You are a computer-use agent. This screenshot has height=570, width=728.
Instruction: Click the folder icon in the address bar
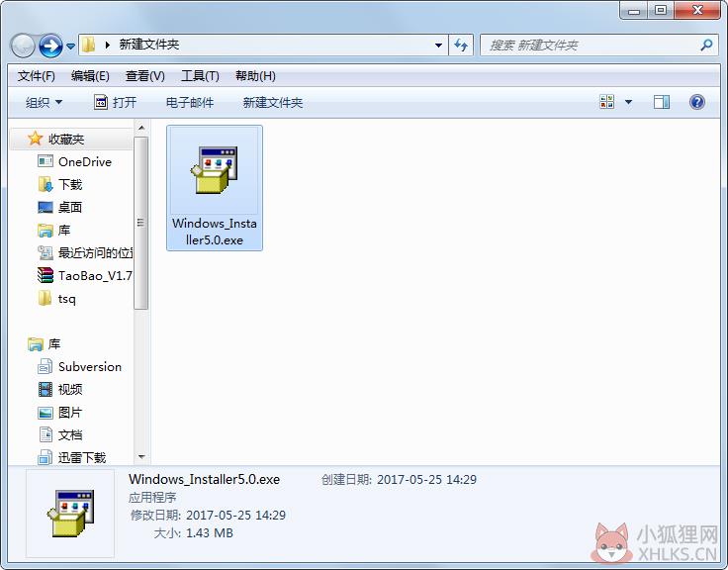point(88,45)
